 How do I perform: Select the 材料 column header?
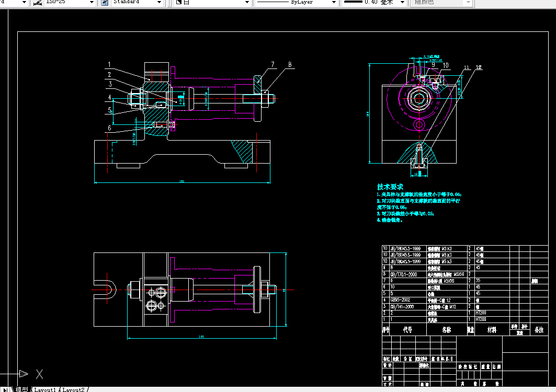point(492,330)
